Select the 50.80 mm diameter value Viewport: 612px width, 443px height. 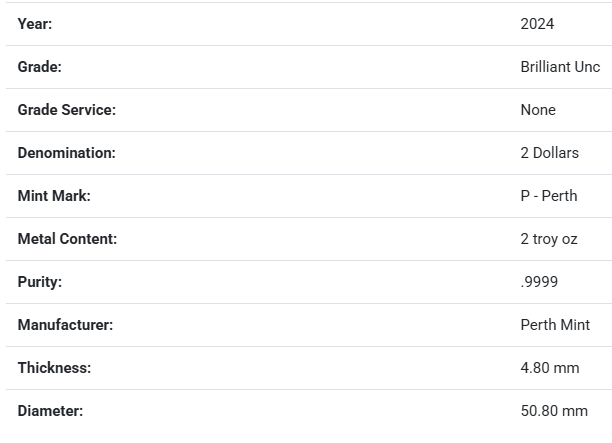point(554,411)
